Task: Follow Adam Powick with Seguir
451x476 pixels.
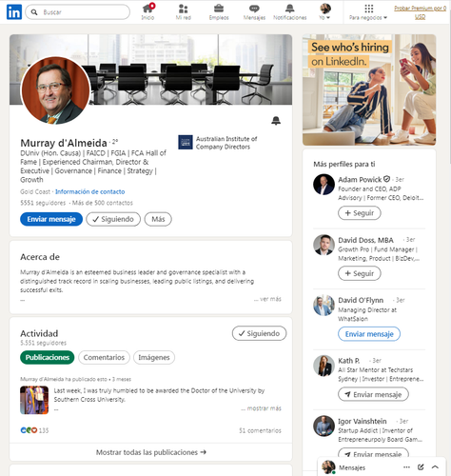Action: 360,213
